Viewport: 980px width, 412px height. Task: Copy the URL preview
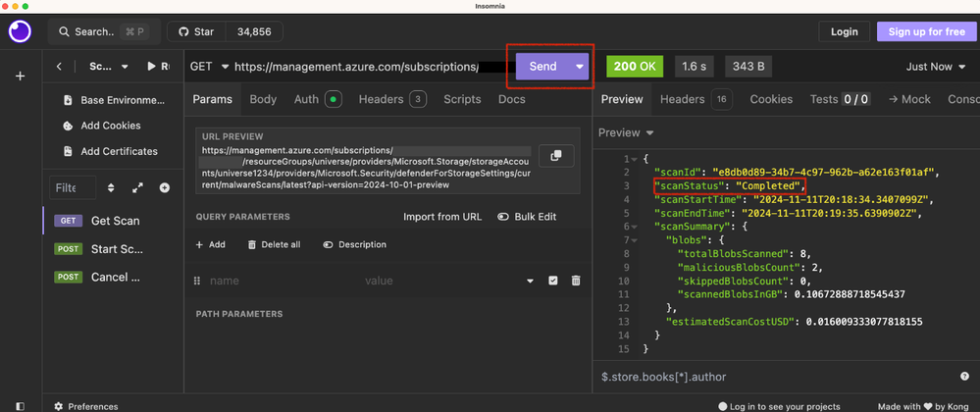556,155
